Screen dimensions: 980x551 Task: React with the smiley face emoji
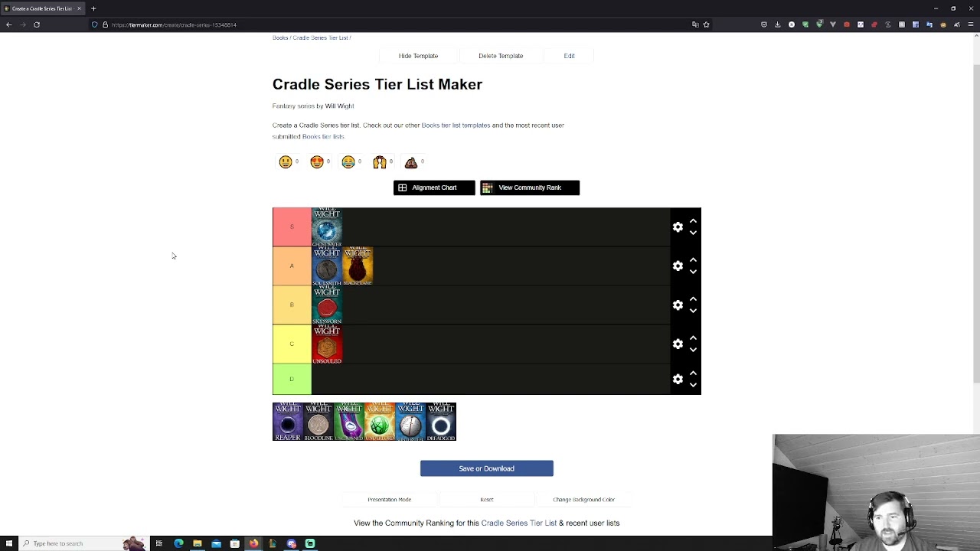286,161
